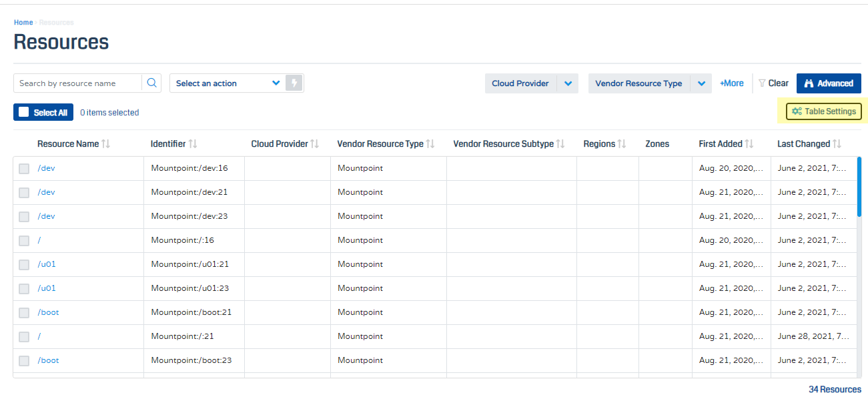The width and height of the screenshot is (868, 393).
Task: Sort by Resource Name column arrows
Action: 105,144
